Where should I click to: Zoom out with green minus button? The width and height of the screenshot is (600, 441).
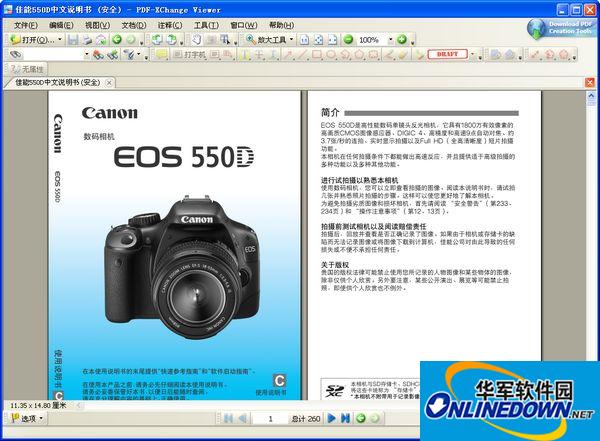(348, 39)
